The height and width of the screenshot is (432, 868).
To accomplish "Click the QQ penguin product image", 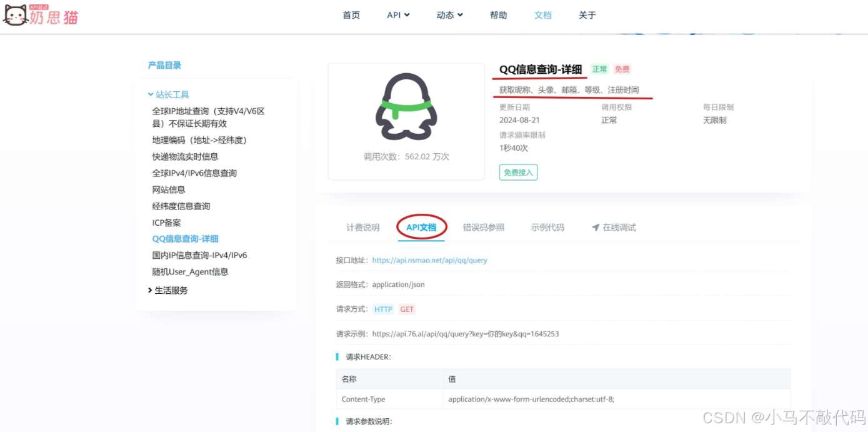I will (406, 107).
